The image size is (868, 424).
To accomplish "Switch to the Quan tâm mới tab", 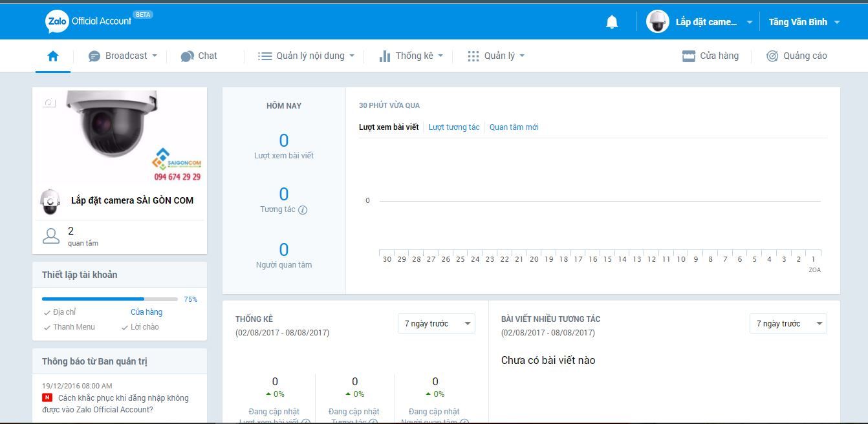I will pos(514,127).
